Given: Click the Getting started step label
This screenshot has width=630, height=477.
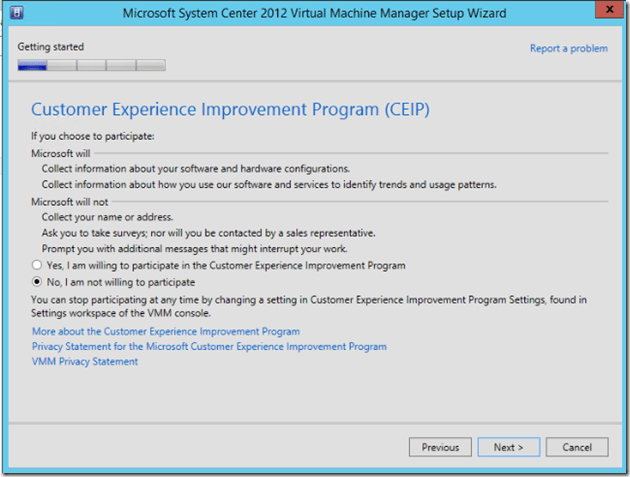Looking at the screenshot, I should click(51, 47).
